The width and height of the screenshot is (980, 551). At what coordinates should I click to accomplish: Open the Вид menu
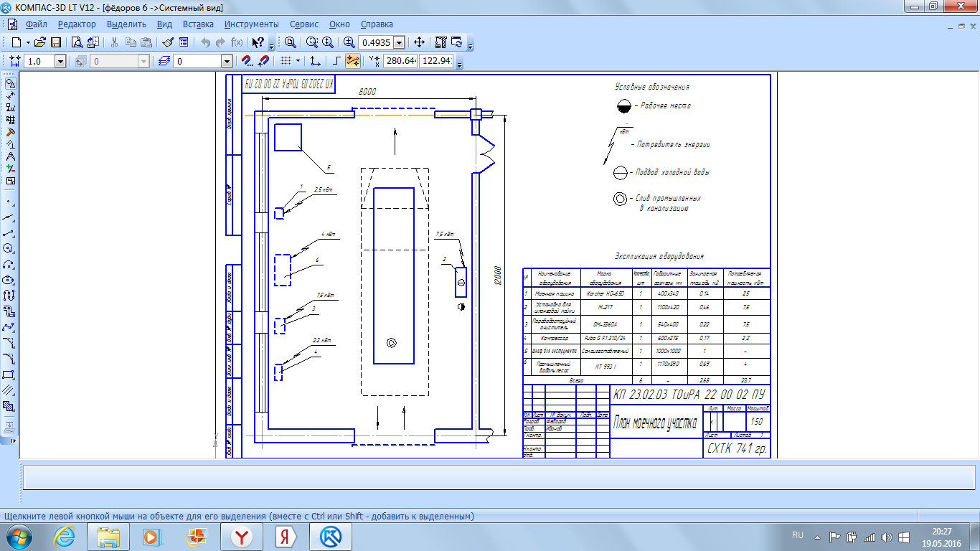pyautogui.click(x=164, y=24)
